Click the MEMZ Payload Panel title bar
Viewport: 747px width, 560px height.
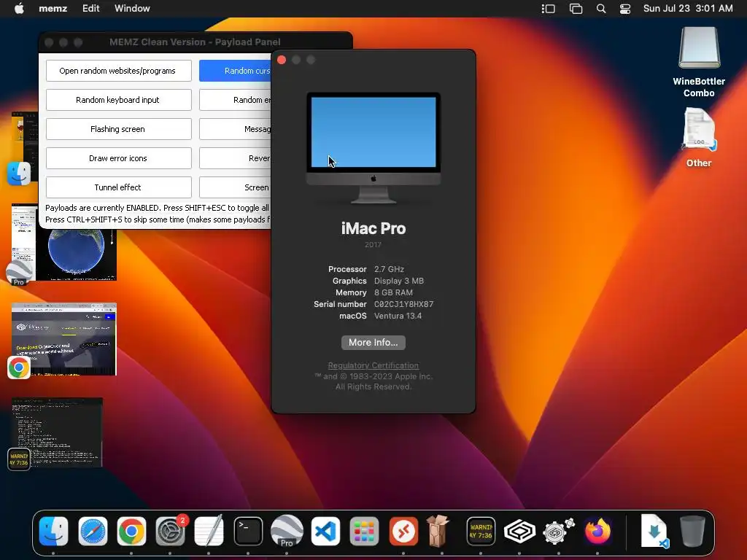[195, 42]
